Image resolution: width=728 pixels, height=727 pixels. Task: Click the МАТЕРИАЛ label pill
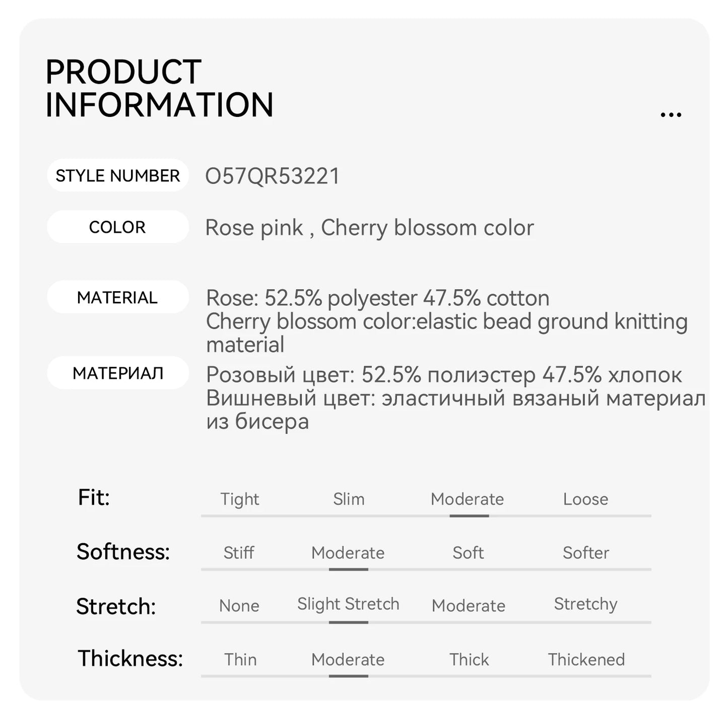[x=118, y=373]
